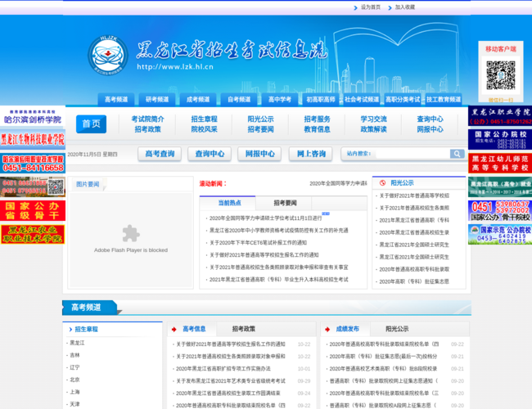
Task: Open 2020年黑龙江省高职扩招专项工作实施办法 link
Action: [223, 369]
